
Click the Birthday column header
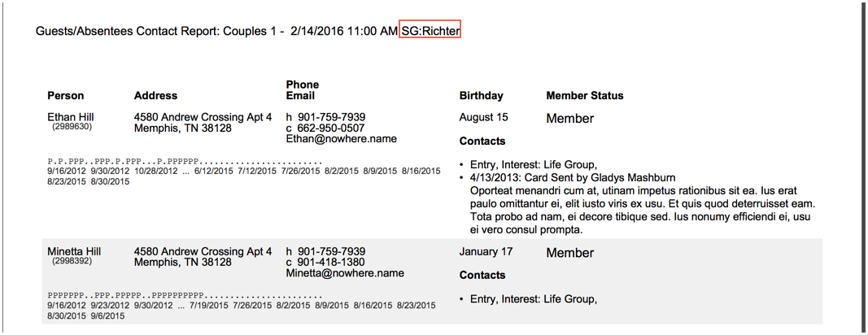click(x=481, y=96)
